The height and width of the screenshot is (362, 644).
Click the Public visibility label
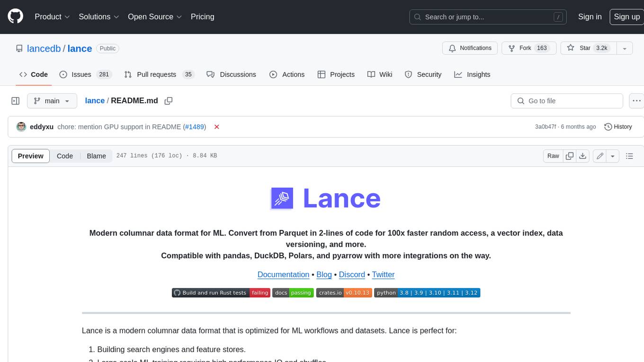tap(107, 48)
